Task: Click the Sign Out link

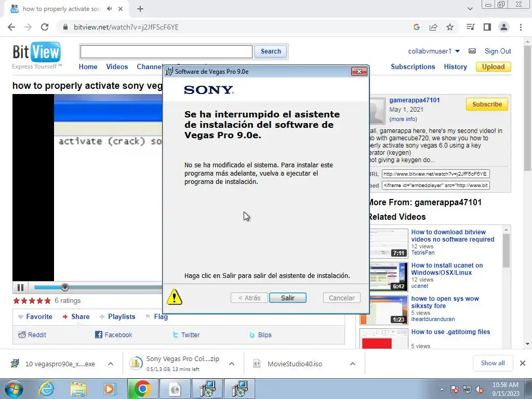Action: tap(498, 51)
